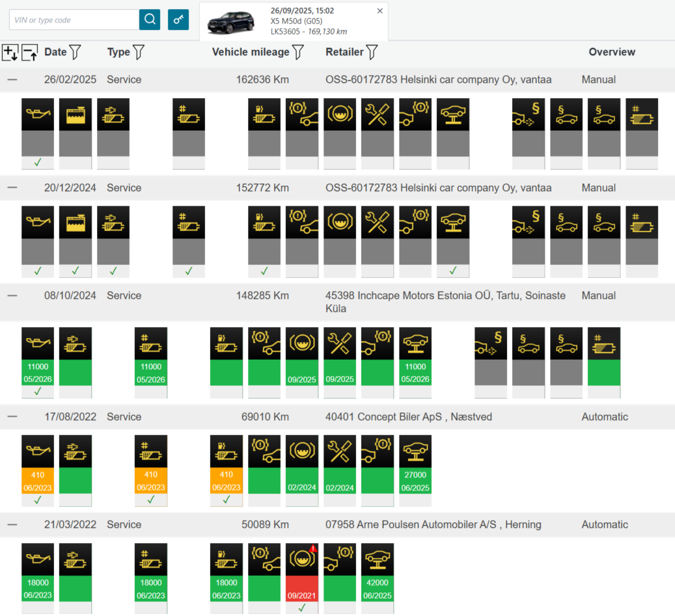Toggle engine oil checkbox in 26/02/2025 service

(x=38, y=163)
